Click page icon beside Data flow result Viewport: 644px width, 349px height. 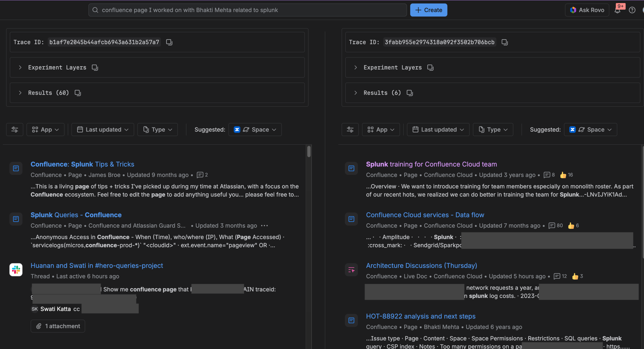[x=351, y=219]
